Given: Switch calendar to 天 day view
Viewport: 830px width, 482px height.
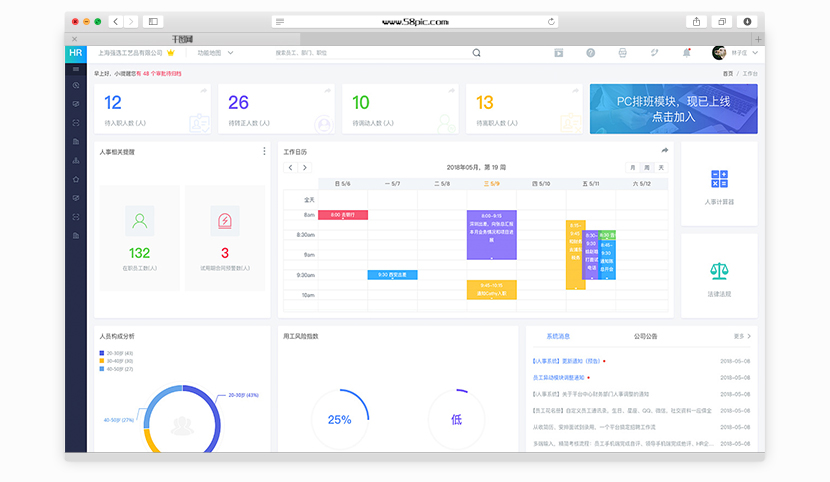Looking at the screenshot, I should [x=660, y=167].
